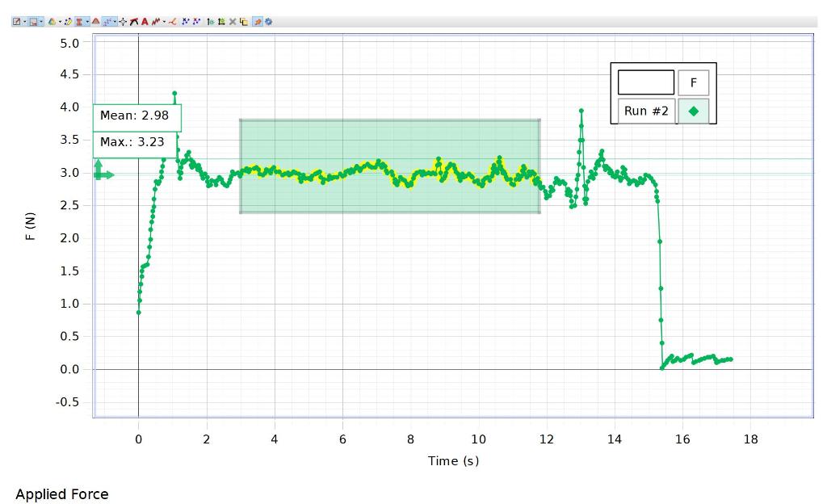Select the Run #2 legend entry
The image size is (827, 504).
tap(645, 111)
